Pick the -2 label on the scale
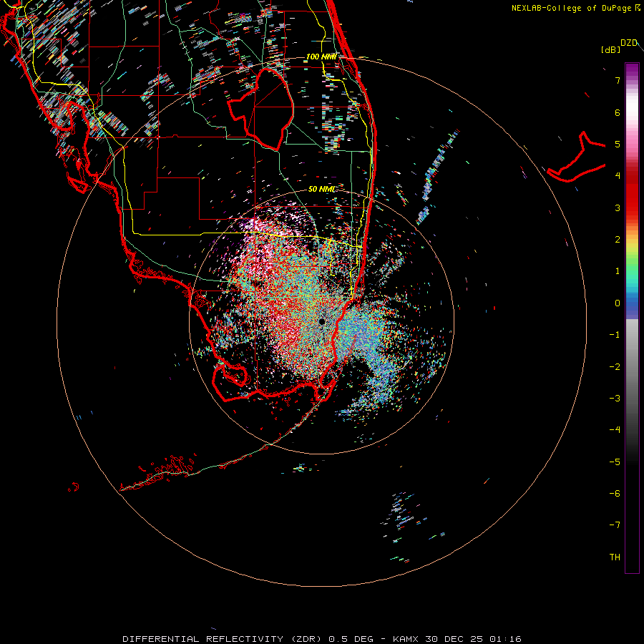This screenshot has height=644, width=644. (x=615, y=367)
